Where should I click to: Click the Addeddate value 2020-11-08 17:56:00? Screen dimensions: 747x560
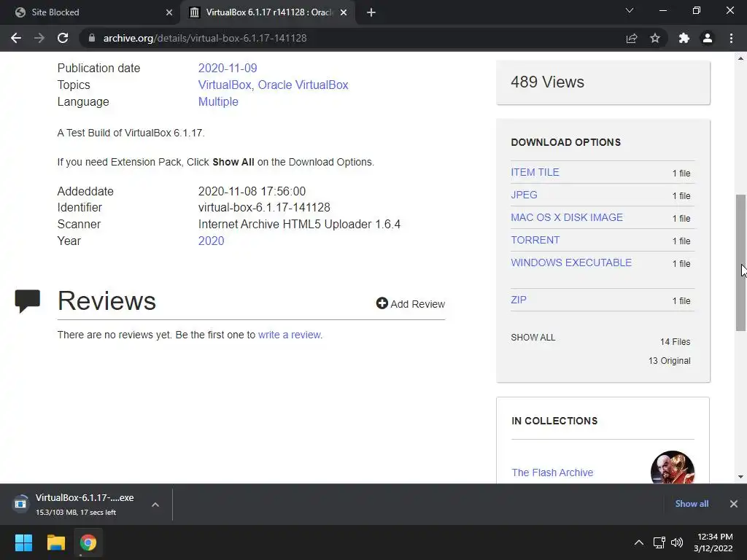(x=252, y=192)
